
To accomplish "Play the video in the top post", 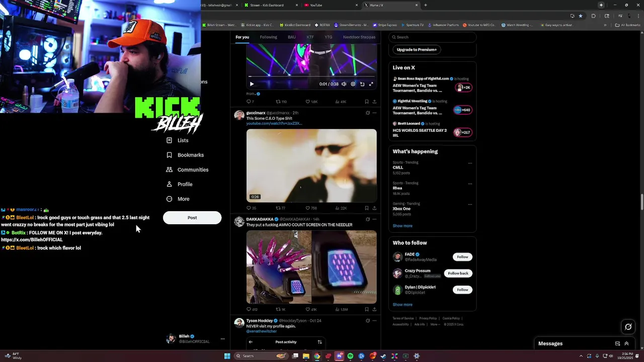I will pos(252,84).
